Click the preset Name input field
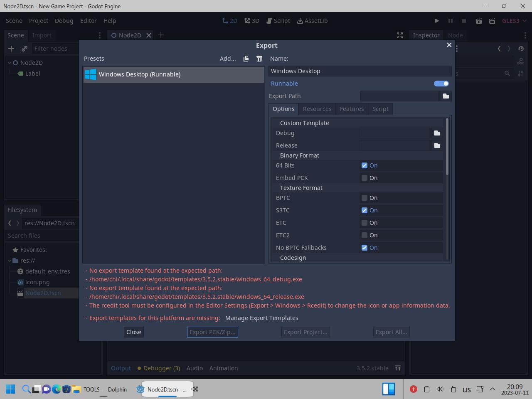The image size is (532, 399). [x=360, y=71]
